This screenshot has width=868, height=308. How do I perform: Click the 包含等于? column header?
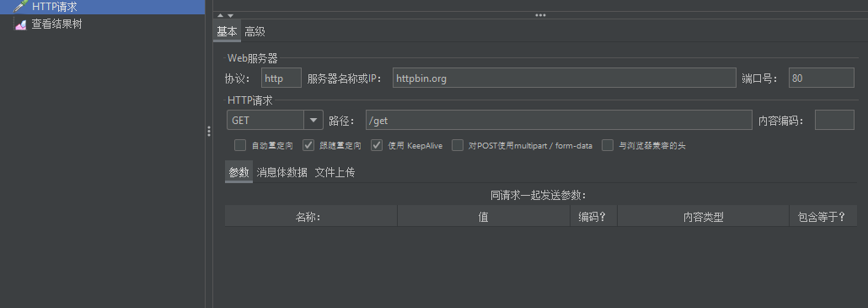point(822,216)
